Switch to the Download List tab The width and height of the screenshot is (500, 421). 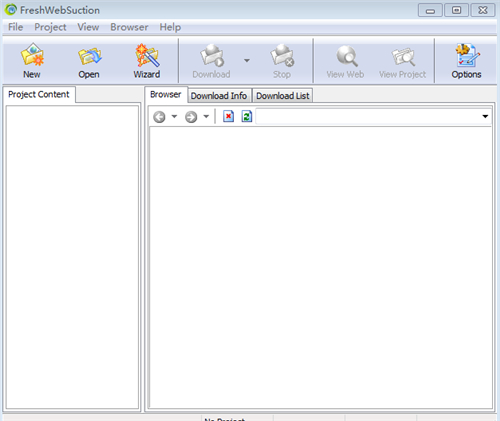(283, 96)
